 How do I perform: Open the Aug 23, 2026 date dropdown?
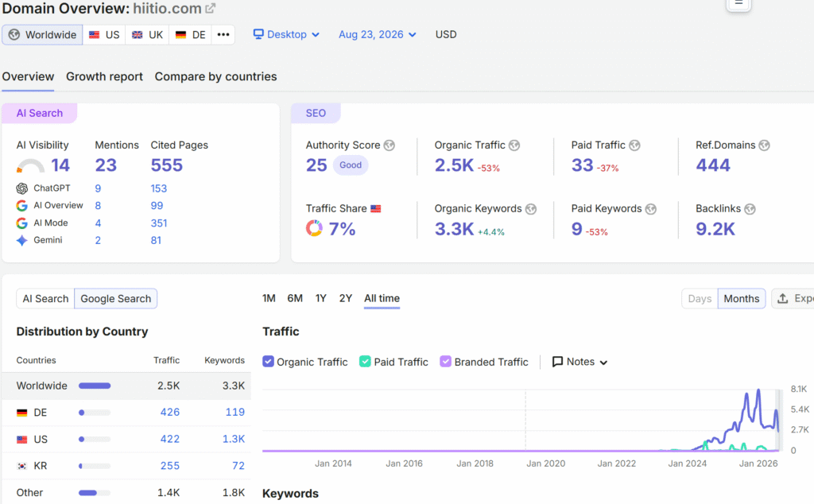click(378, 35)
